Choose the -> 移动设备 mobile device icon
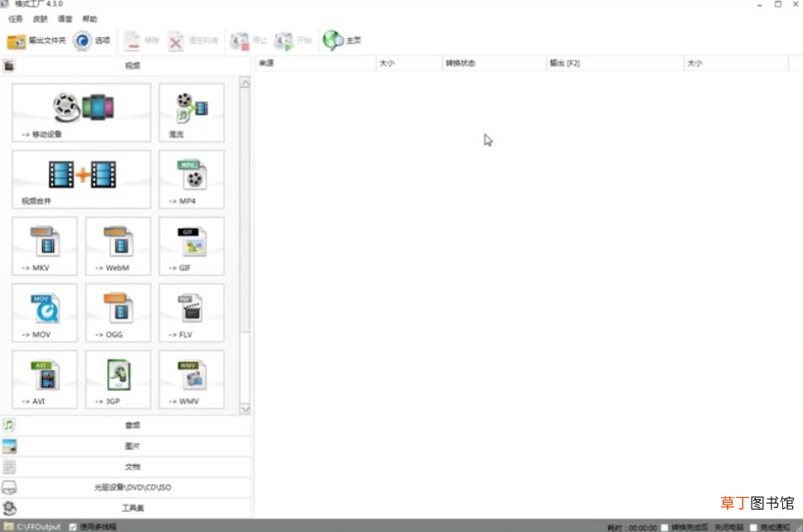 81,113
